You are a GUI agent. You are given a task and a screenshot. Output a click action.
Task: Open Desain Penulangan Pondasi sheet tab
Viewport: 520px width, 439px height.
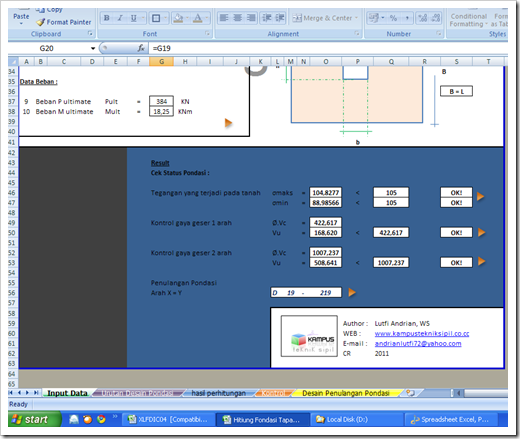point(346,393)
